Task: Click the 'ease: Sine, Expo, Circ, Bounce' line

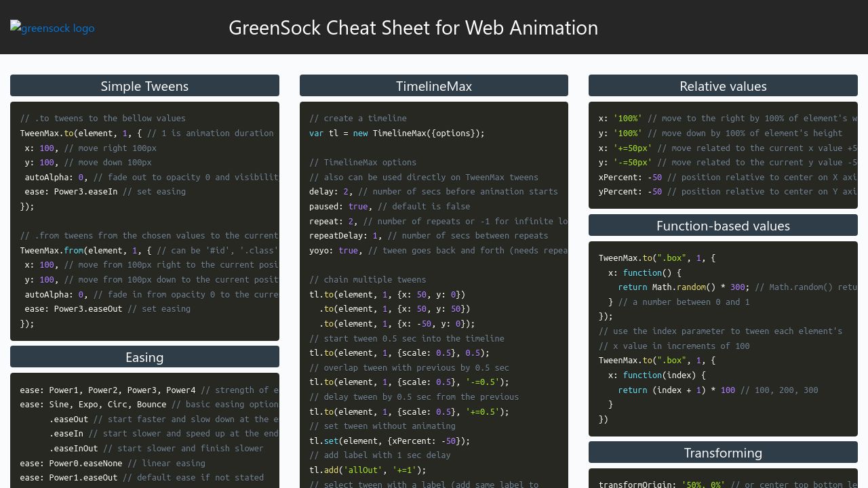Action: (x=149, y=404)
